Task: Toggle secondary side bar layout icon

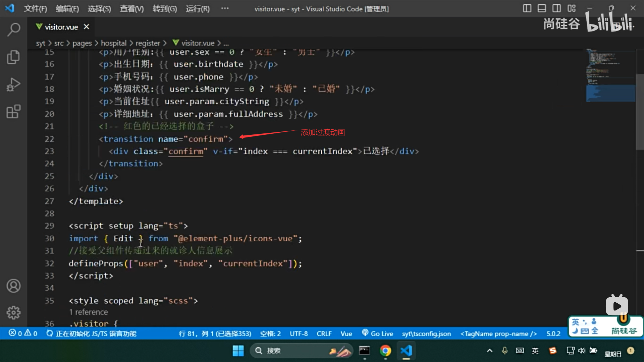Action: [x=556, y=8]
